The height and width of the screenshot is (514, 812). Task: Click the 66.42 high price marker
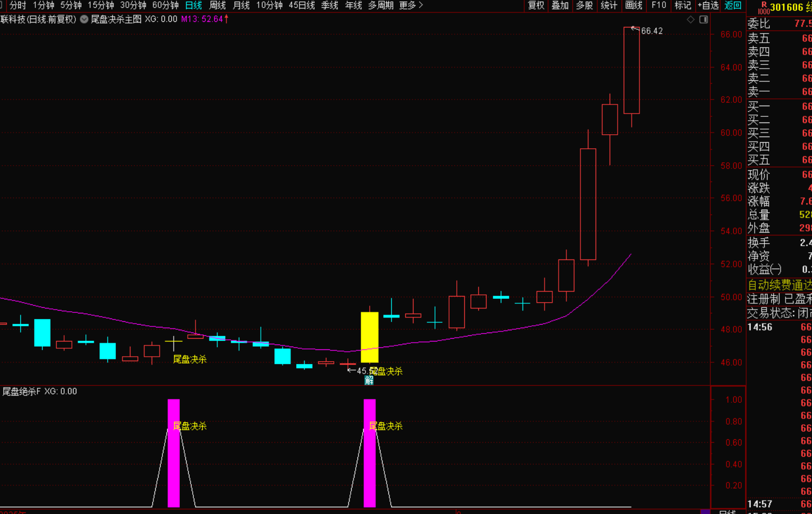[x=651, y=31]
